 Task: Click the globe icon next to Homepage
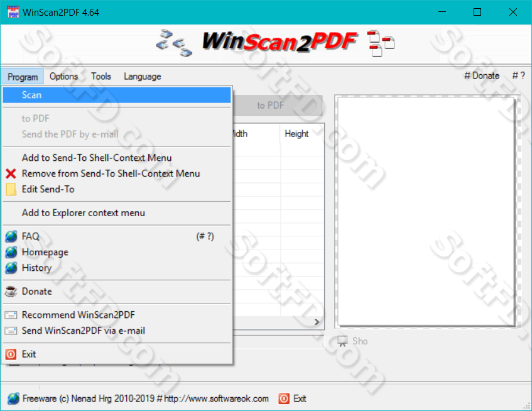pos(11,252)
